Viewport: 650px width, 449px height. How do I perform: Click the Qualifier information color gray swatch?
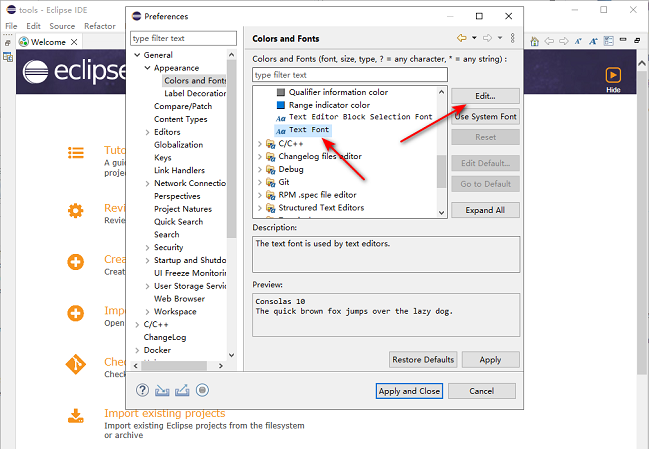point(281,92)
